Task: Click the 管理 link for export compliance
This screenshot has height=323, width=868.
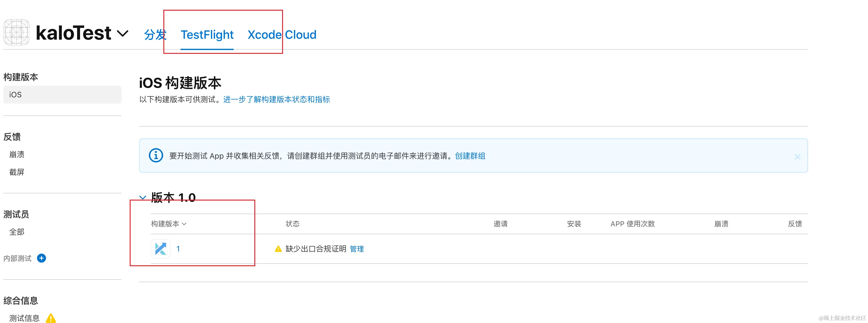Action: pos(357,249)
